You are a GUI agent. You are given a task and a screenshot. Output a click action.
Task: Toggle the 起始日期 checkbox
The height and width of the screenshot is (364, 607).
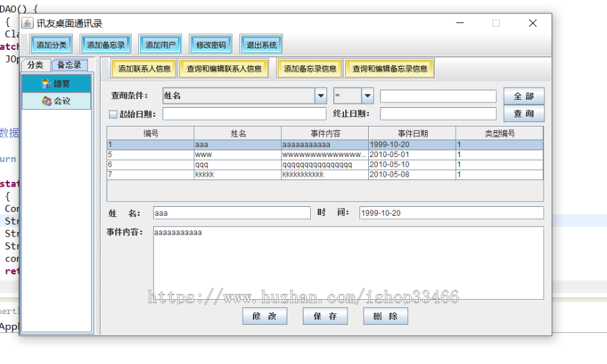(x=113, y=114)
